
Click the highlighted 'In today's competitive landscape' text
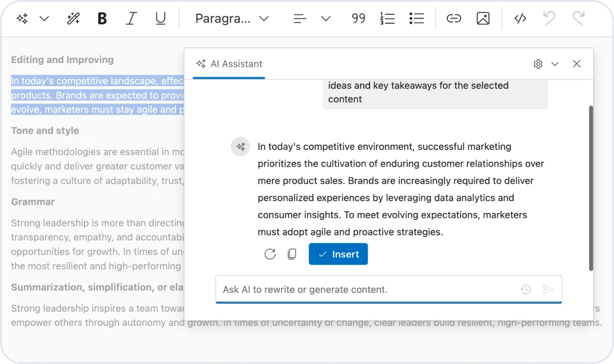97,95
